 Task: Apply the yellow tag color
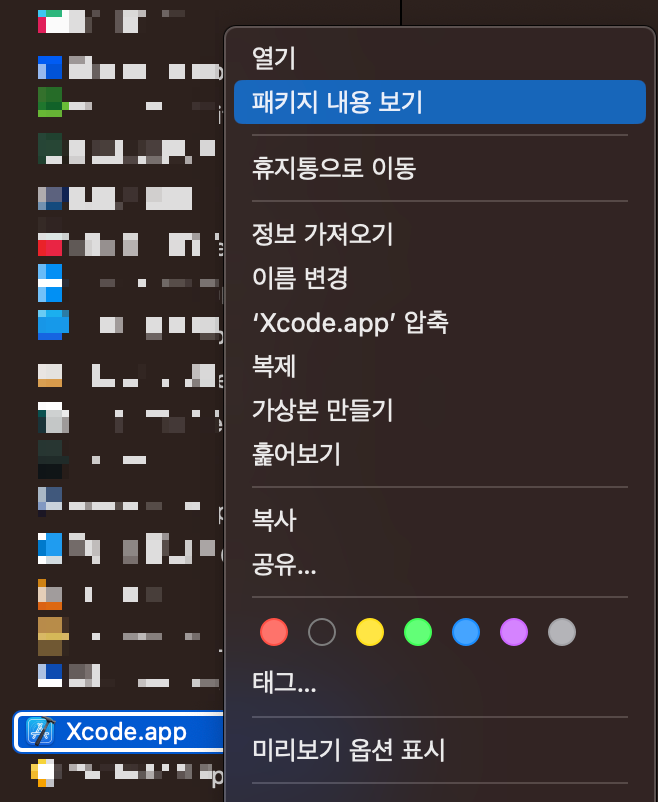370,632
